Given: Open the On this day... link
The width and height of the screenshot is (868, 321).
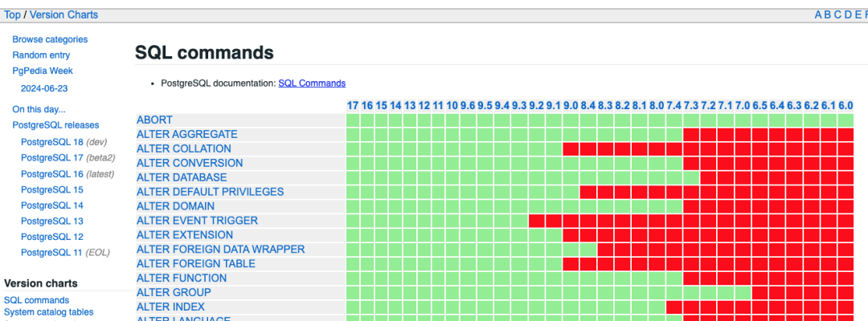Looking at the screenshot, I should (x=39, y=109).
